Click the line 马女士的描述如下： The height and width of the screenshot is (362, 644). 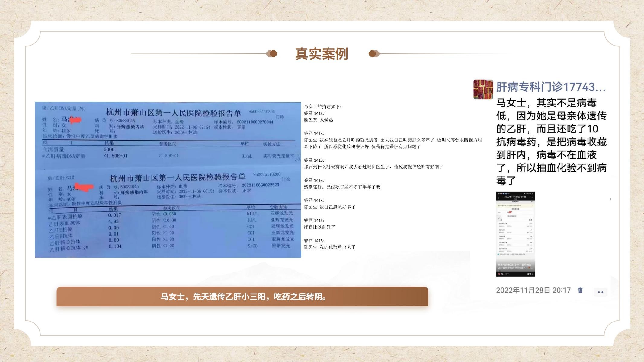pos(323,106)
